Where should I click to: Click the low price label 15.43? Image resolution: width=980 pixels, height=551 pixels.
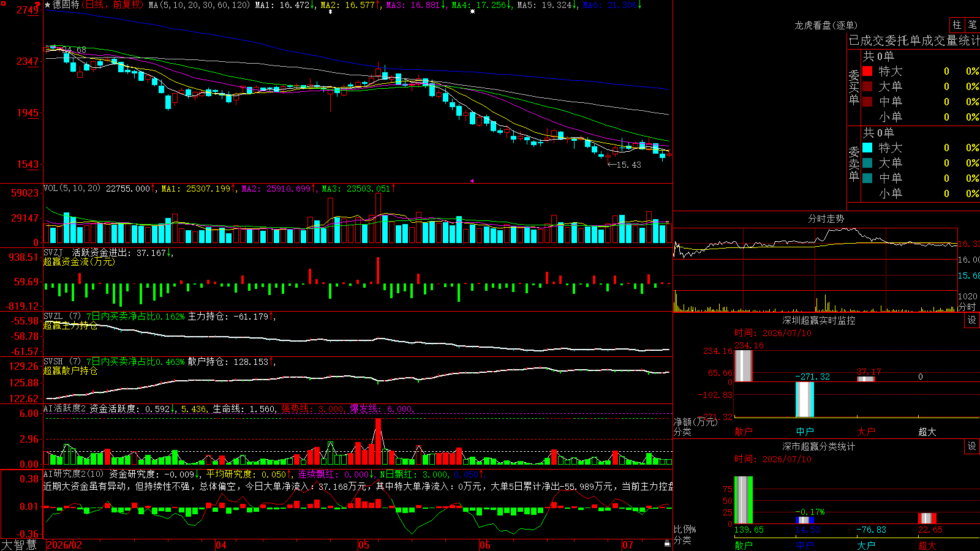(x=628, y=165)
